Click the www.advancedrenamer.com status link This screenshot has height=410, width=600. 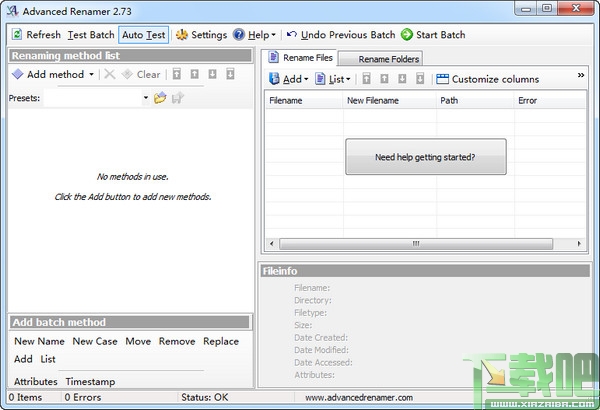point(359,397)
